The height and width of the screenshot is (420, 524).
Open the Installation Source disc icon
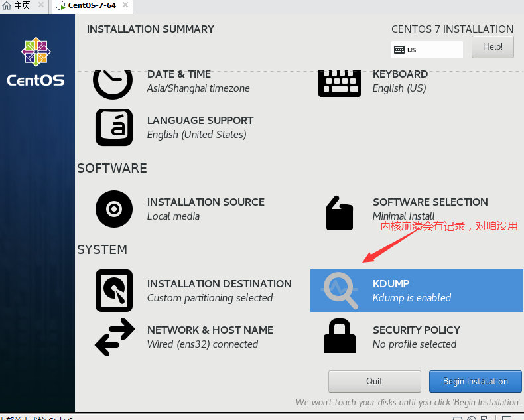pyautogui.click(x=114, y=209)
